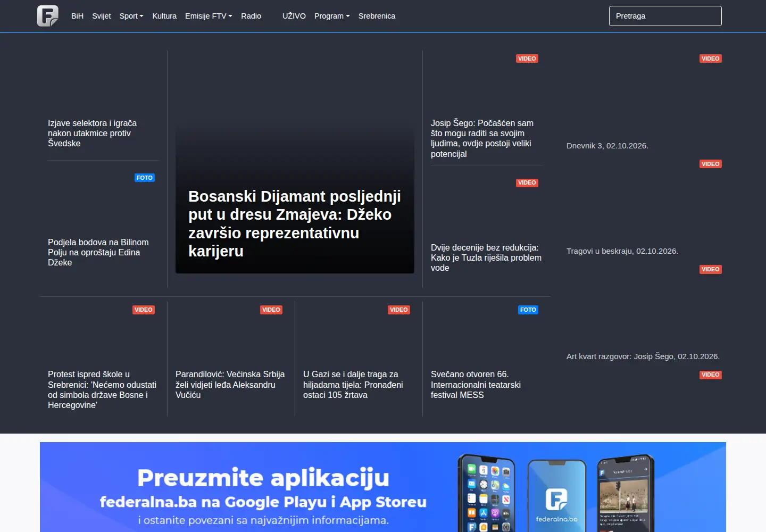Open the Protest ispred škole u Srebrenici story
Image resolution: width=766 pixels, height=532 pixels.
tap(102, 389)
